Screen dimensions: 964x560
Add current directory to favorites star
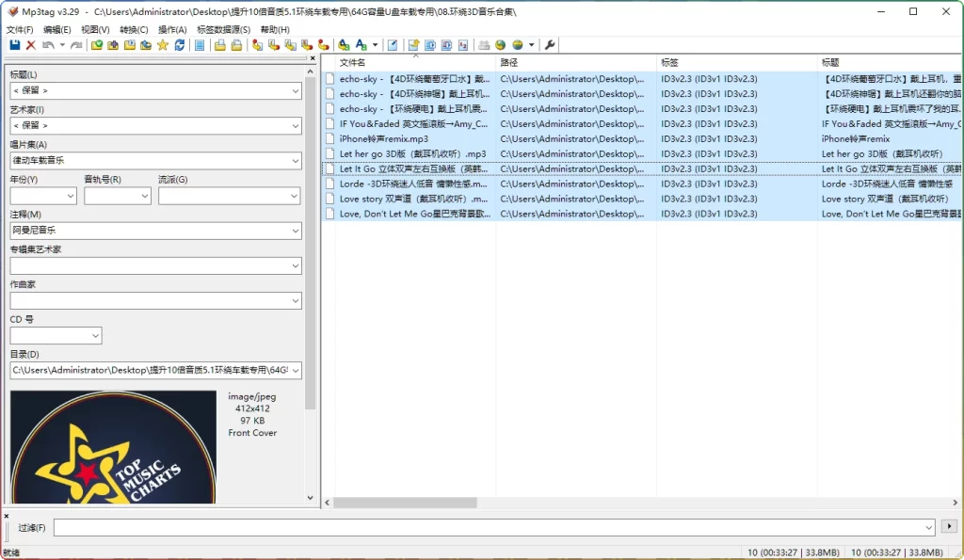coord(165,44)
